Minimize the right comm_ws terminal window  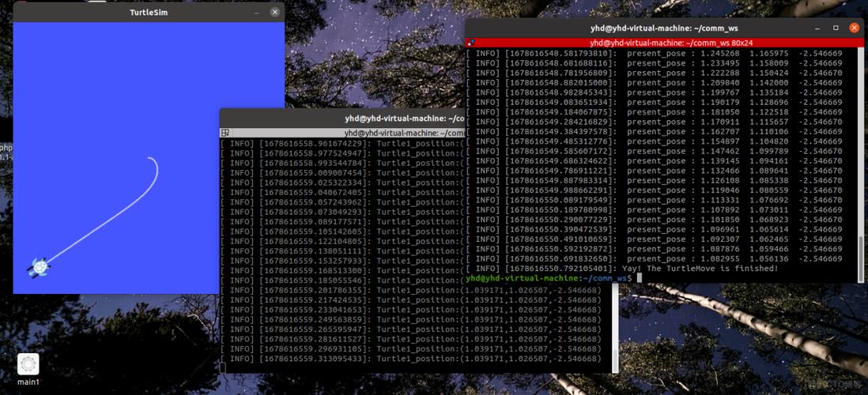click(818, 28)
